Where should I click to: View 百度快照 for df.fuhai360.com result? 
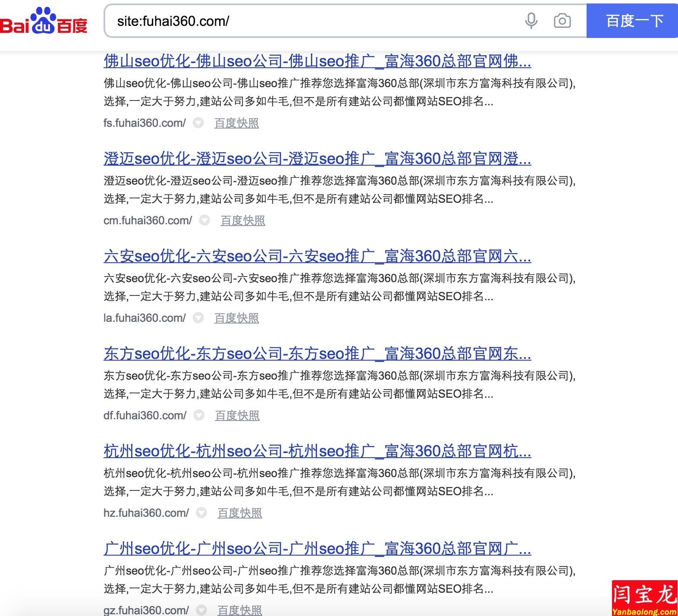(x=237, y=416)
